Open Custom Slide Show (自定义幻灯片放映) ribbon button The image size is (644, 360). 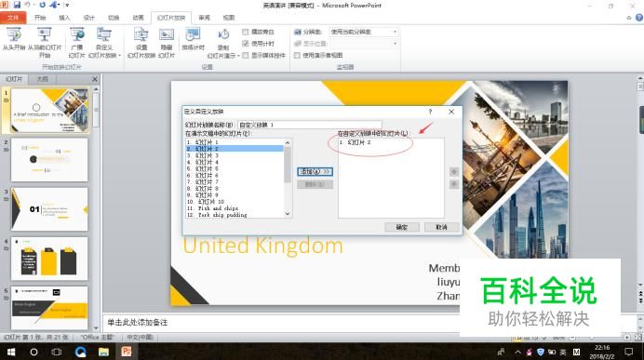coord(104,43)
